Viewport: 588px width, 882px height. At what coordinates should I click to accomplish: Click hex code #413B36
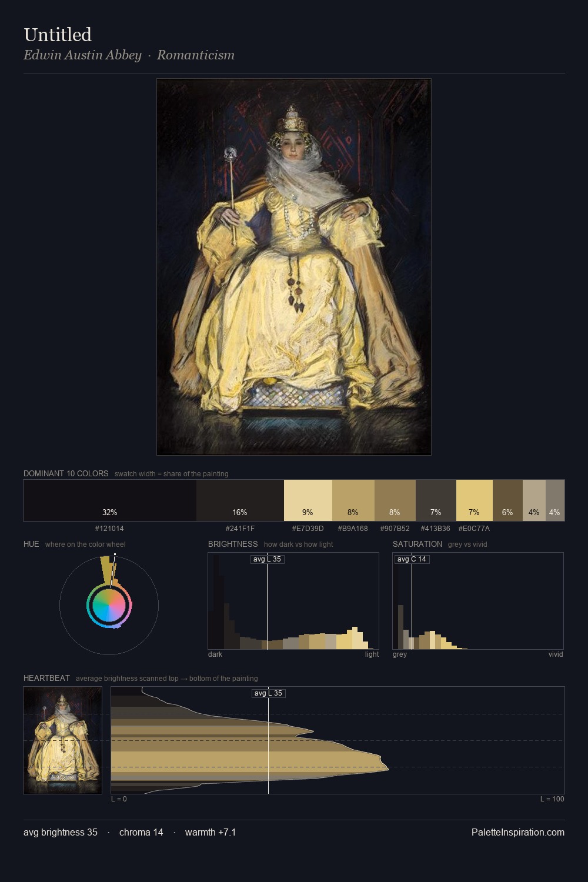436,529
